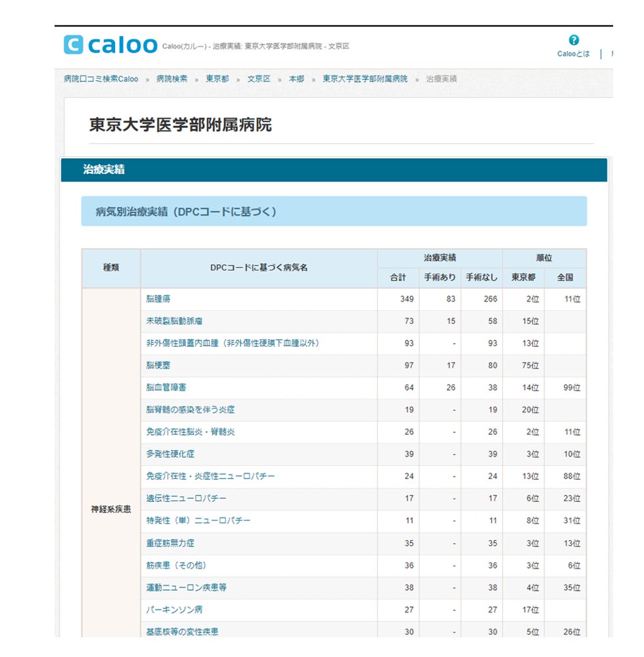Image resolution: width=644 pixels, height=657 pixels.
Task: Click the 種類 column header
Action: [111, 268]
